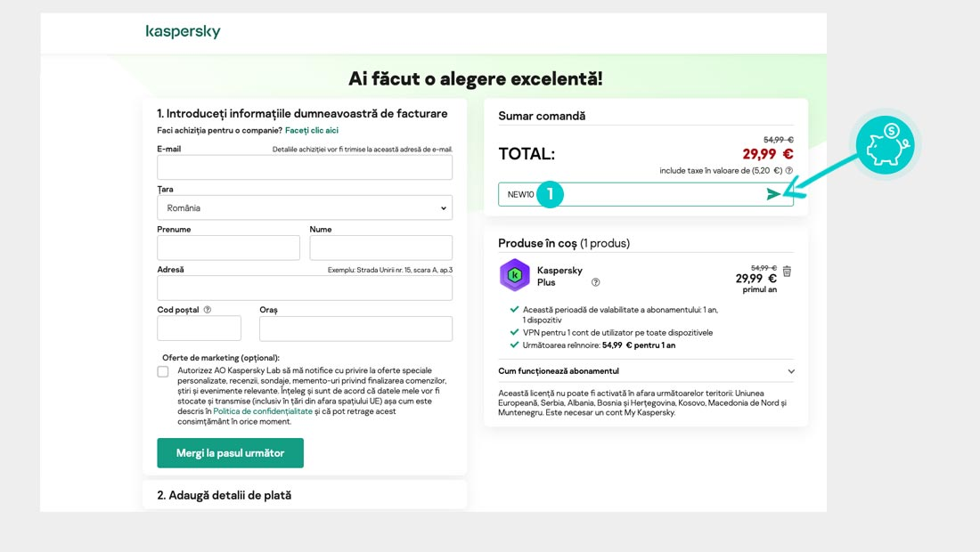Click the Kaspersky logo in header
Viewport: 980px width, 552px height.
click(183, 32)
